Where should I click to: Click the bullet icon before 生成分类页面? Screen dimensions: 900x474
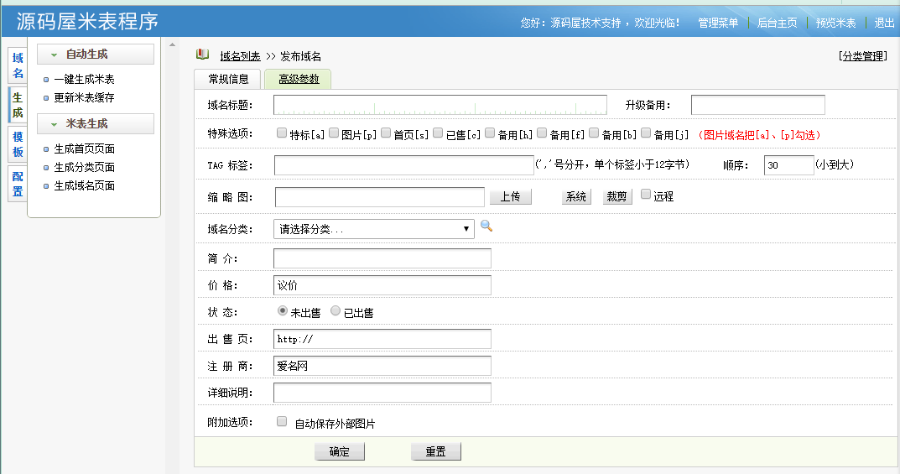click(x=46, y=168)
